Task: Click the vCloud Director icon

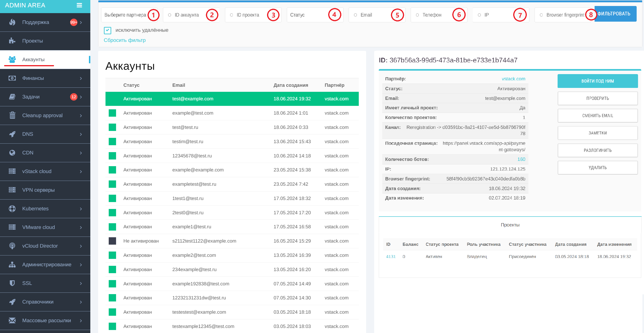Action: [x=12, y=246]
